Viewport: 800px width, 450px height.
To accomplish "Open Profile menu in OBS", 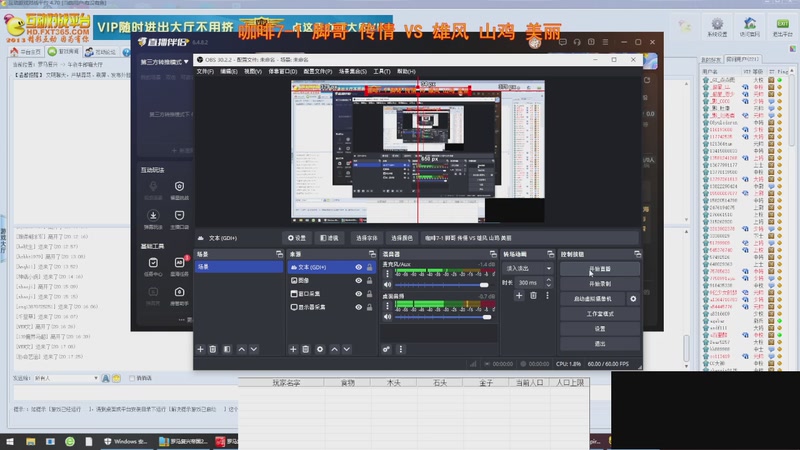I will tap(318, 71).
